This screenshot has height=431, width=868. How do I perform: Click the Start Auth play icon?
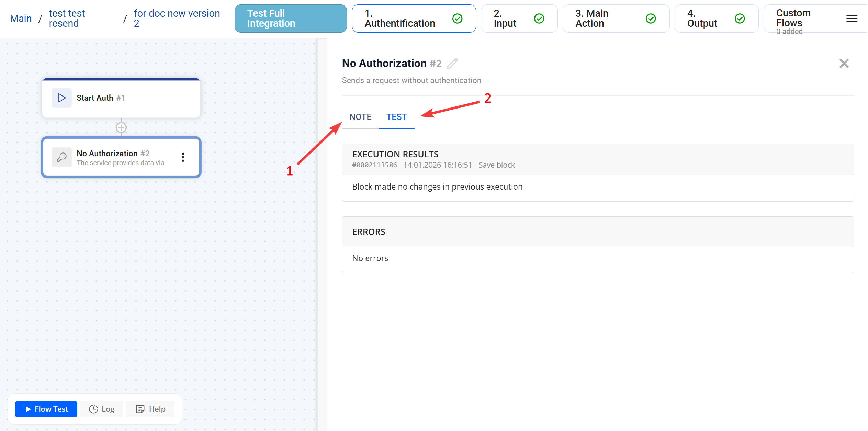pyautogui.click(x=62, y=98)
